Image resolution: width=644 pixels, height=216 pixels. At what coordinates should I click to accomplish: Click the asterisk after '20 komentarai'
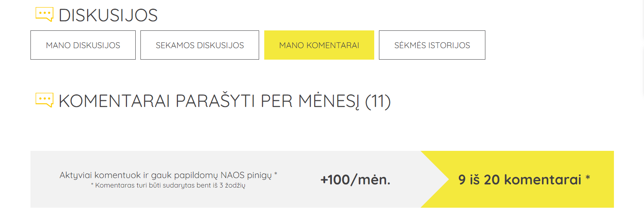(x=588, y=178)
